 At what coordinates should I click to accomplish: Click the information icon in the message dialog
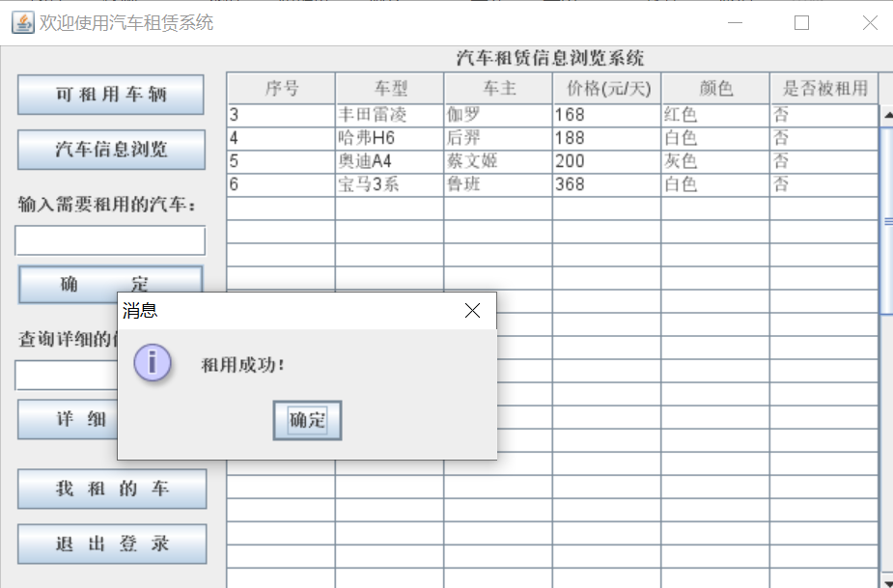pos(153,364)
